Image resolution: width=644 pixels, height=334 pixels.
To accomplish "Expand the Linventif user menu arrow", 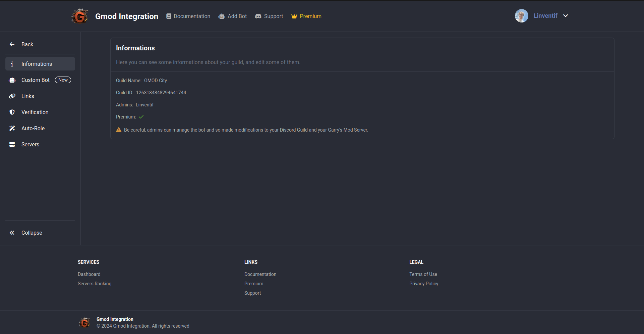I will pos(566,16).
